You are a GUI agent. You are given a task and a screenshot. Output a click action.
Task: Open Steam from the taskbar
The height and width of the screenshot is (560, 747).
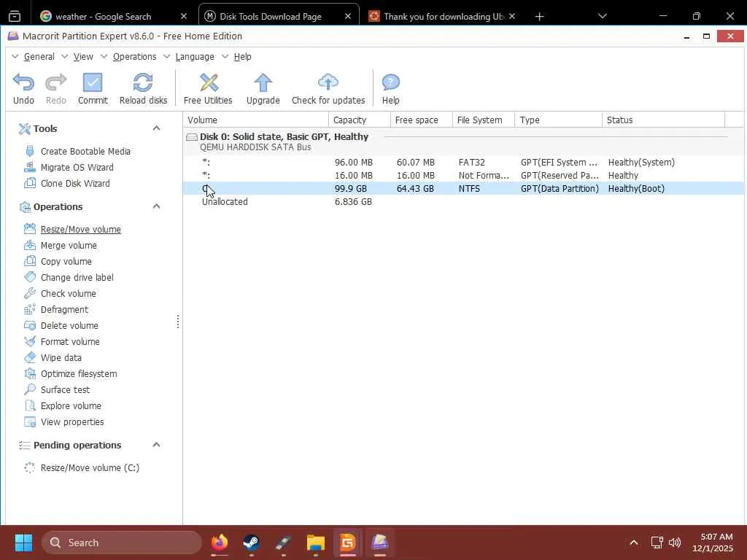tap(251, 542)
